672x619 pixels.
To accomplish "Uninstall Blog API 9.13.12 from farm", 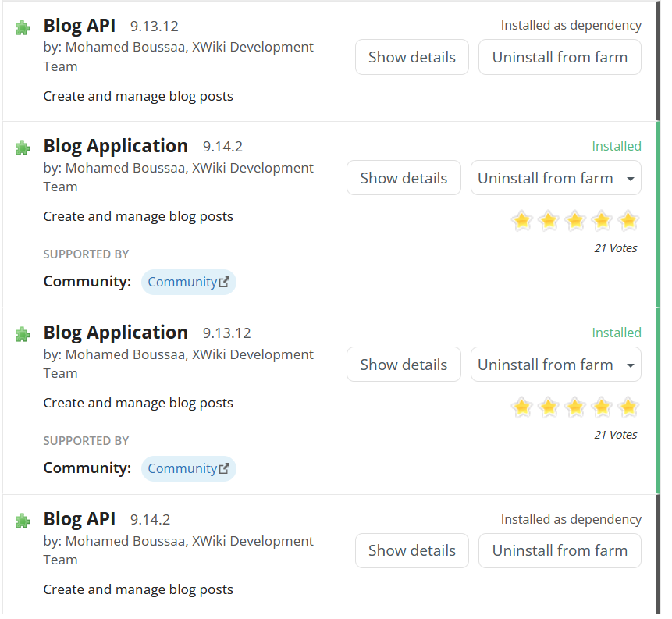I will tap(560, 57).
